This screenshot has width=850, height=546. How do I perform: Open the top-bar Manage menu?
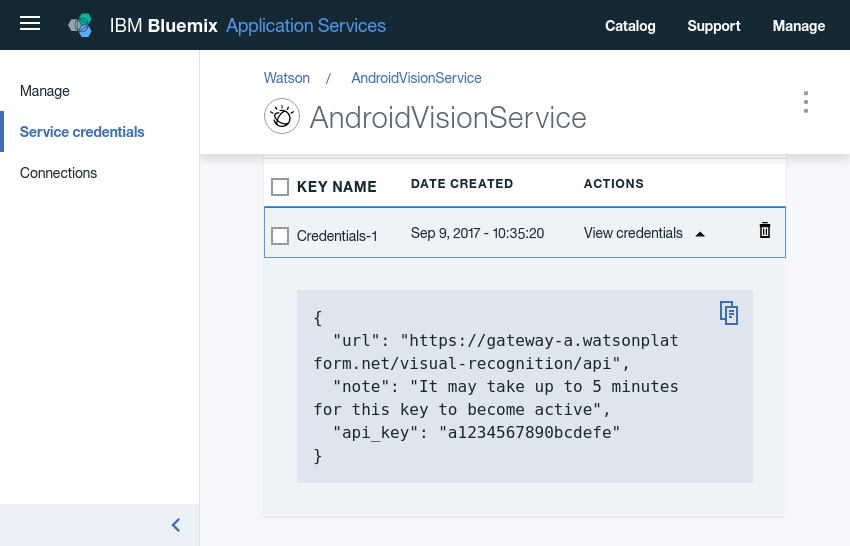click(799, 26)
